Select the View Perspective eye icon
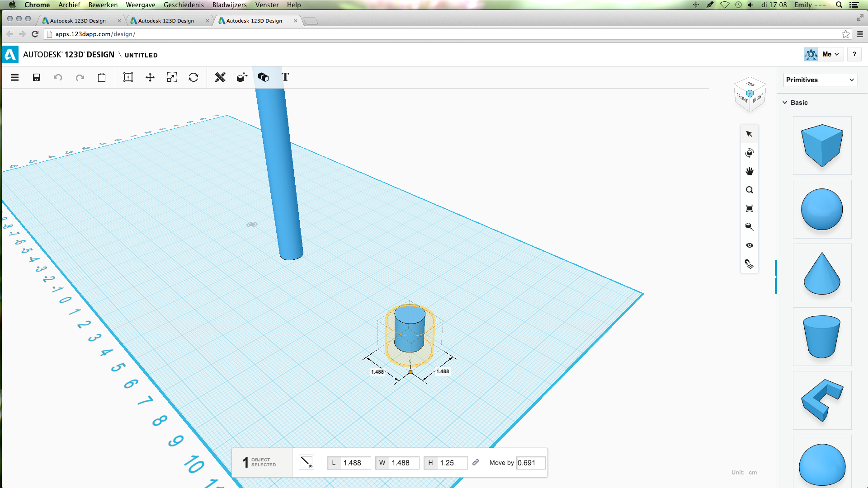The height and width of the screenshot is (488, 868). pyautogui.click(x=750, y=245)
